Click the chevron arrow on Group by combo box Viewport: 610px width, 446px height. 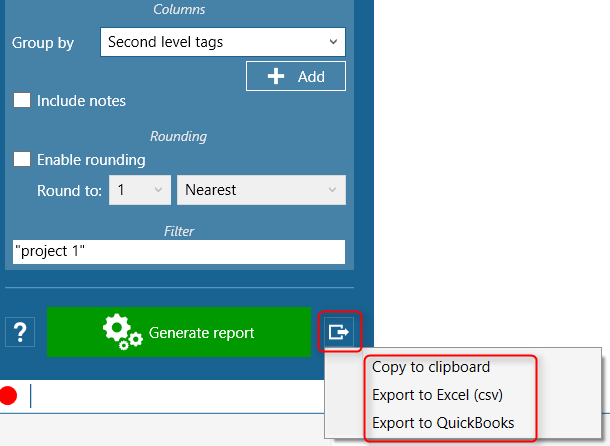[332, 43]
